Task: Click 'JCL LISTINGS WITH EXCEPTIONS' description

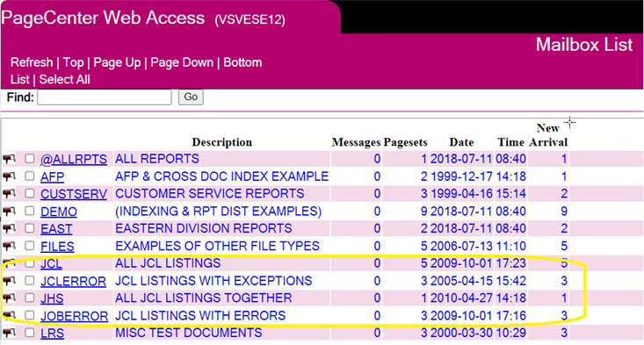Action: (213, 281)
